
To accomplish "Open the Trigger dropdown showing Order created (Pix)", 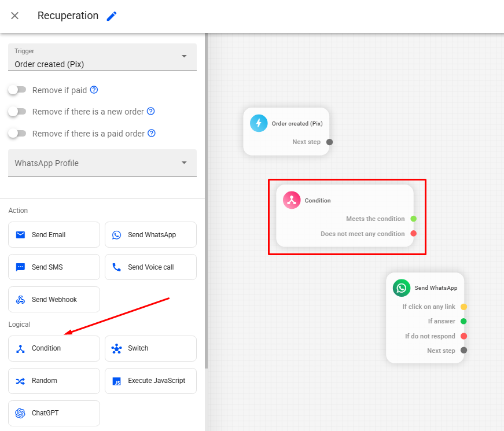I will click(102, 58).
